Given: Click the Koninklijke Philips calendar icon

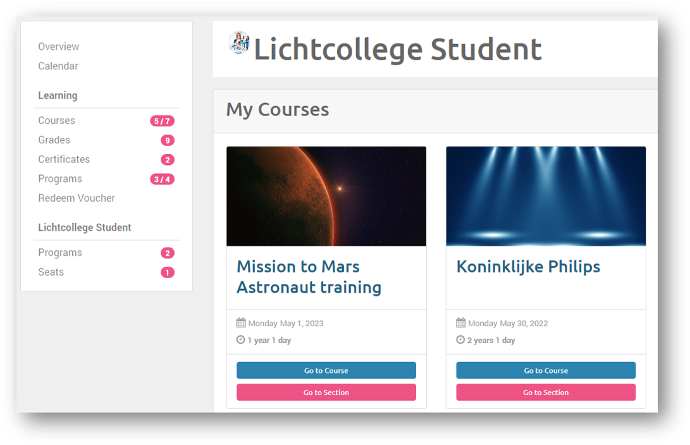Looking at the screenshot, I should [461, 323].
